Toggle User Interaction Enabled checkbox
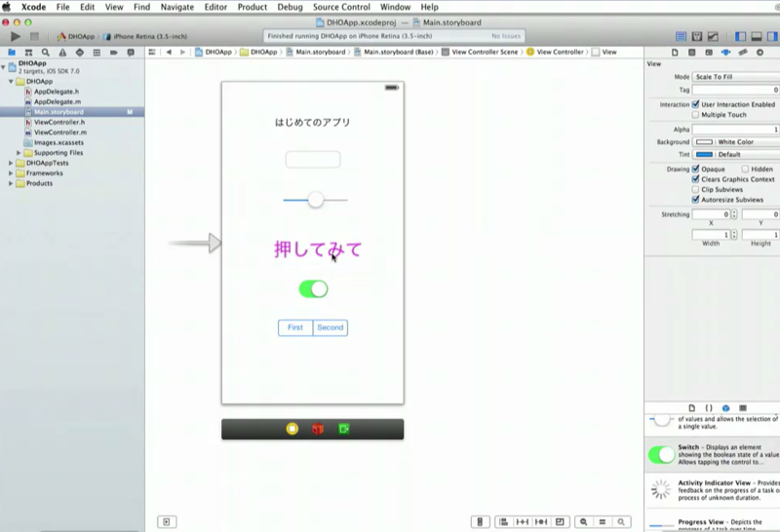 [695, 104]
